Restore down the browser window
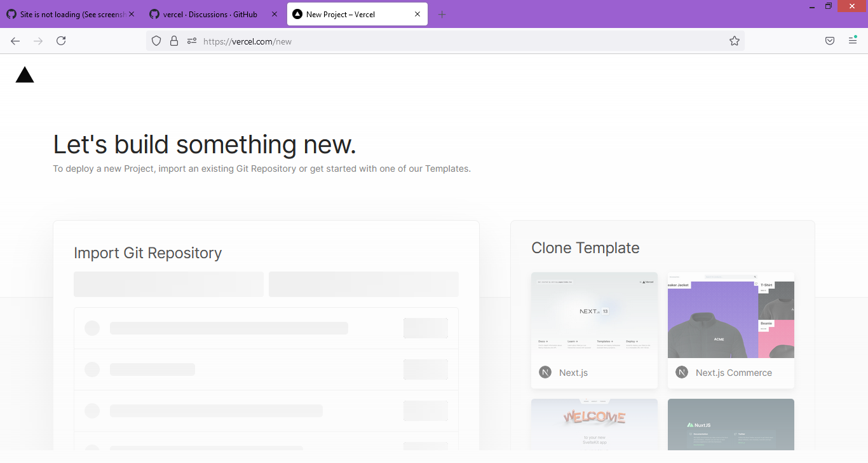Image resolution: width=868 pixels, height=463 pixels. pyautogui.click(x=829, y=6)
